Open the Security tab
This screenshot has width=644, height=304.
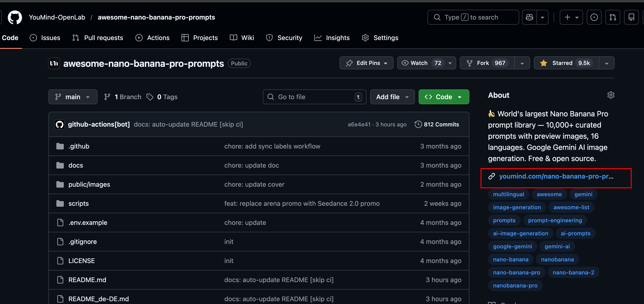pyautogui.click(x=284, y=38)
